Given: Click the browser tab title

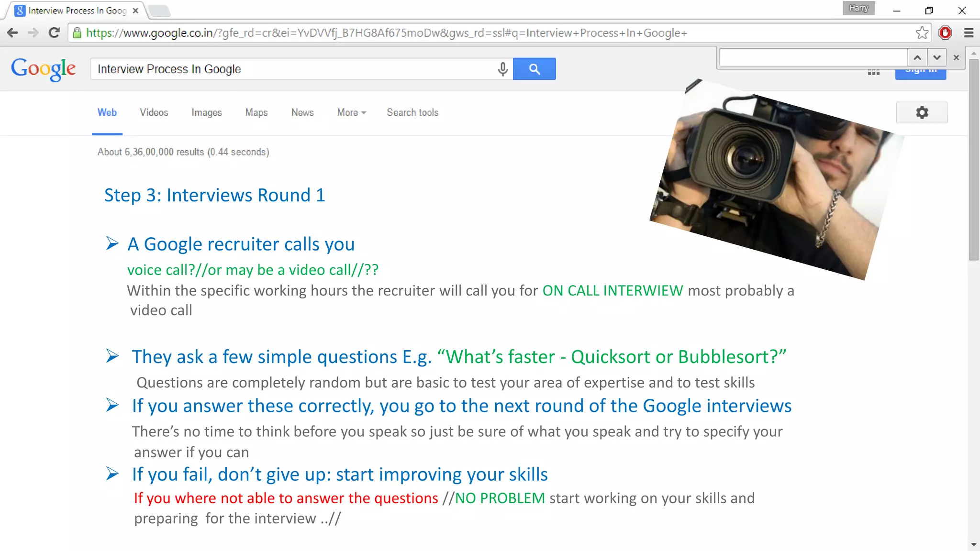Looking at the screenshot, I should point(78,11).
